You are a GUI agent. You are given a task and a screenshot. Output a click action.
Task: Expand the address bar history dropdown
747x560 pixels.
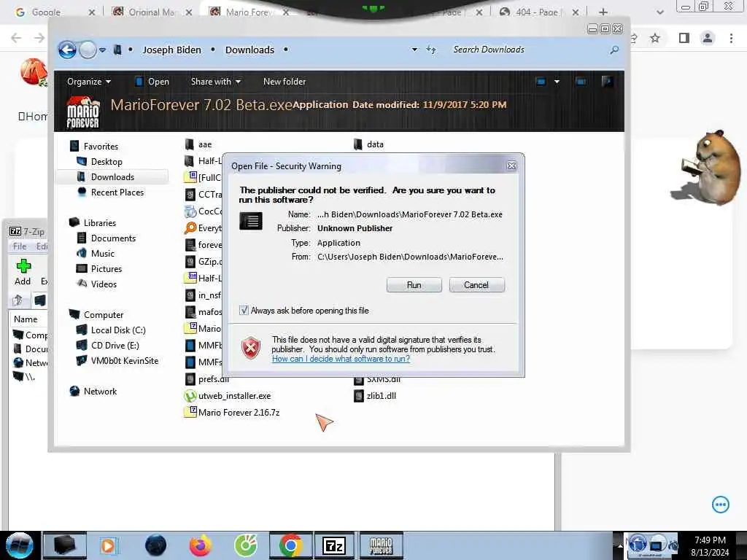click(414, 50)
